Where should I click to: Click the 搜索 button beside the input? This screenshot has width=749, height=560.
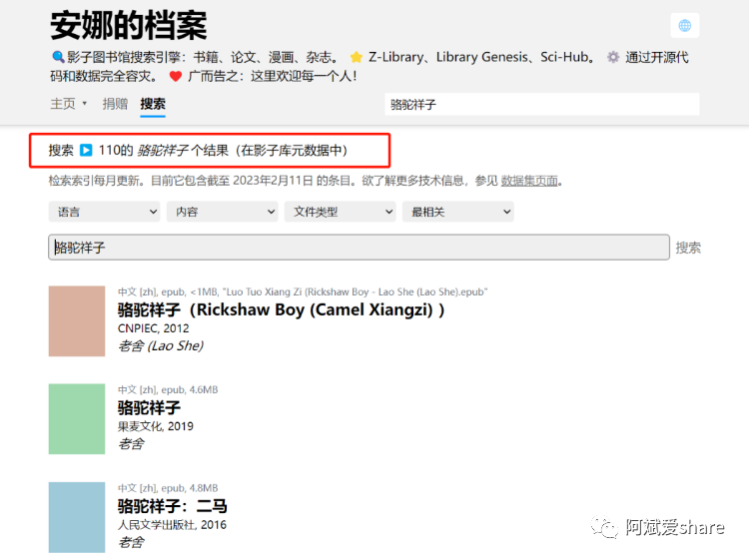(x=688, y=248)
